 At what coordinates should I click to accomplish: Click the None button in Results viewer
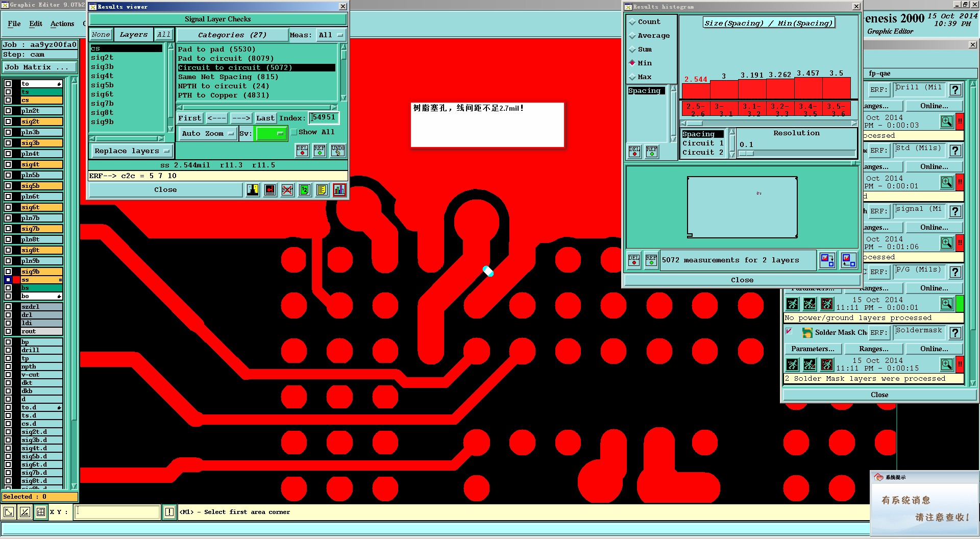click(x=101, y=35)
